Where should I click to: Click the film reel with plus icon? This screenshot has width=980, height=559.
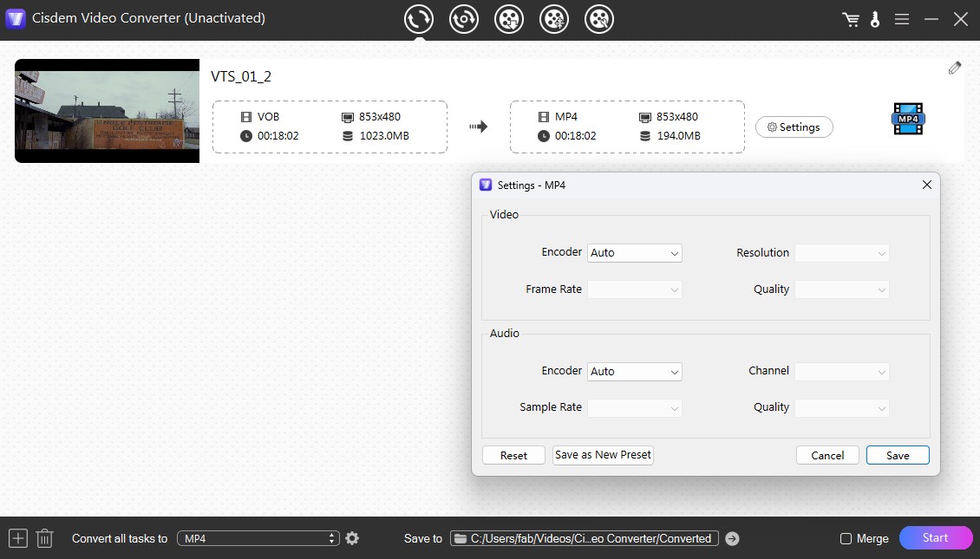point(554,18)
